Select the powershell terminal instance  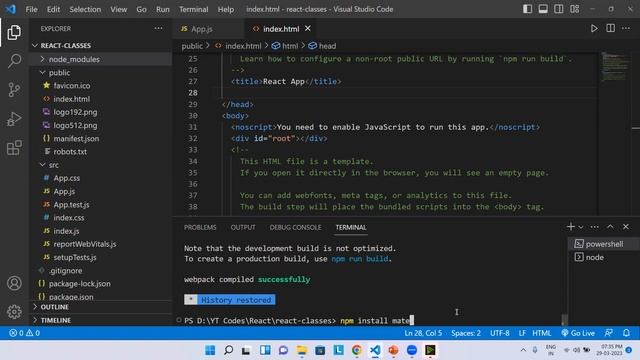[x=604, y=244]
